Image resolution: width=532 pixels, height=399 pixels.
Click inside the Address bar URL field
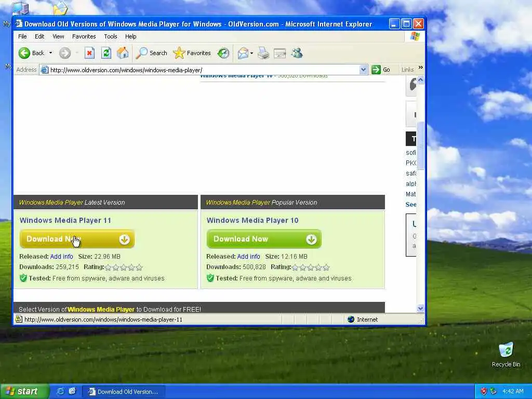[x=204, y=70]
